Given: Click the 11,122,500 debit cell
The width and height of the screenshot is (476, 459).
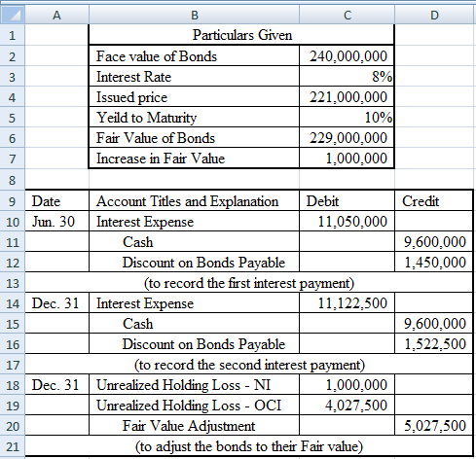Looking at the screenshot, I should 347,303.
